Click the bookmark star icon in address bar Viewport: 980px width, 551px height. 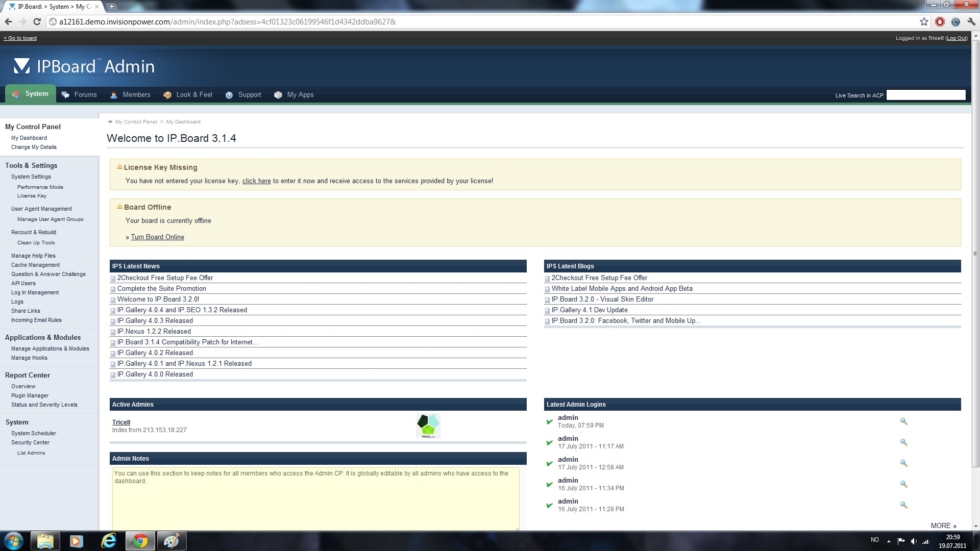pyautogui.click(x=924, y=21)
